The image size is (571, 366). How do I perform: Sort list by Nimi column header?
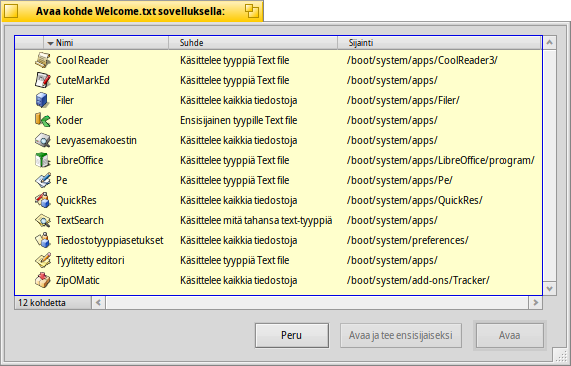coord(106,43)
